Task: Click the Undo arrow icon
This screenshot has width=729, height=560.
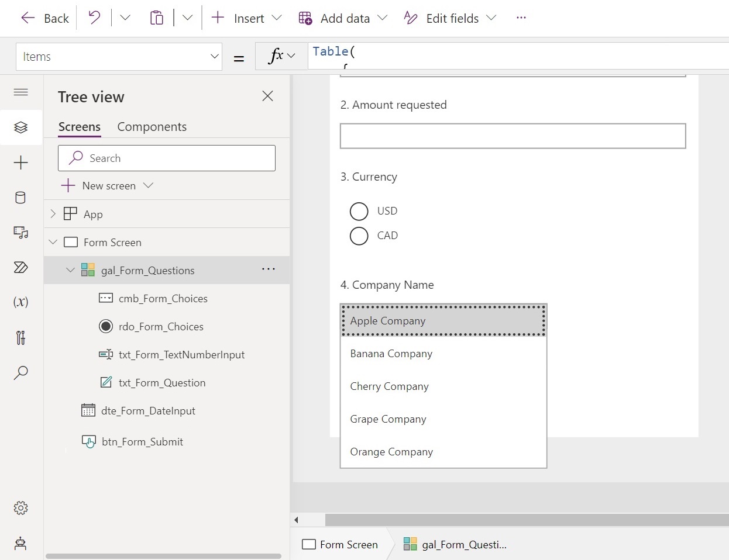Action: (94, 18)
